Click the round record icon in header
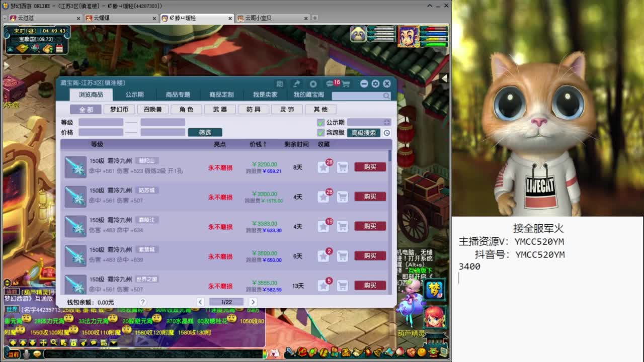This screenshot has width=644, height=362. tap(313, 84)
